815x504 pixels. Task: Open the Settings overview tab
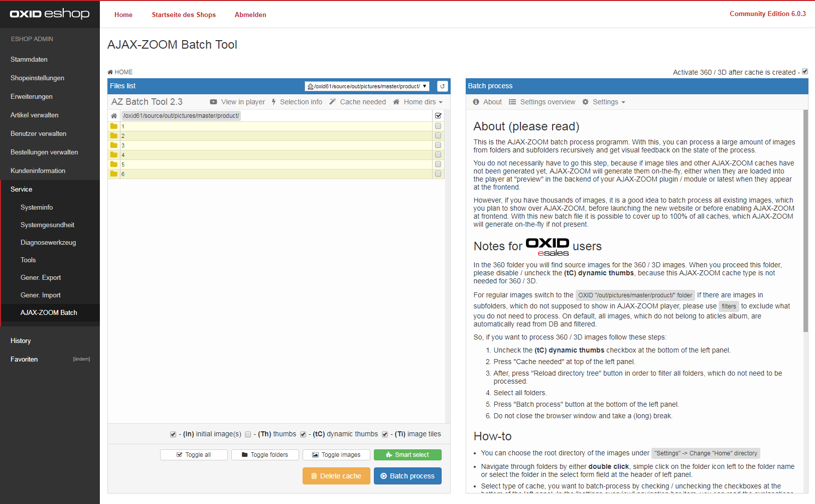pos(542,102)
